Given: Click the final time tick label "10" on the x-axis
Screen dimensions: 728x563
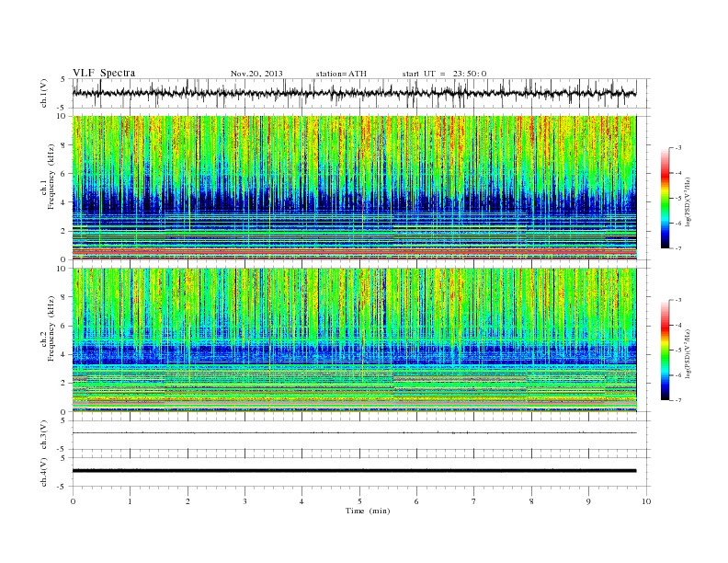Looking at the screenshot, I should [x=646, y=501].
